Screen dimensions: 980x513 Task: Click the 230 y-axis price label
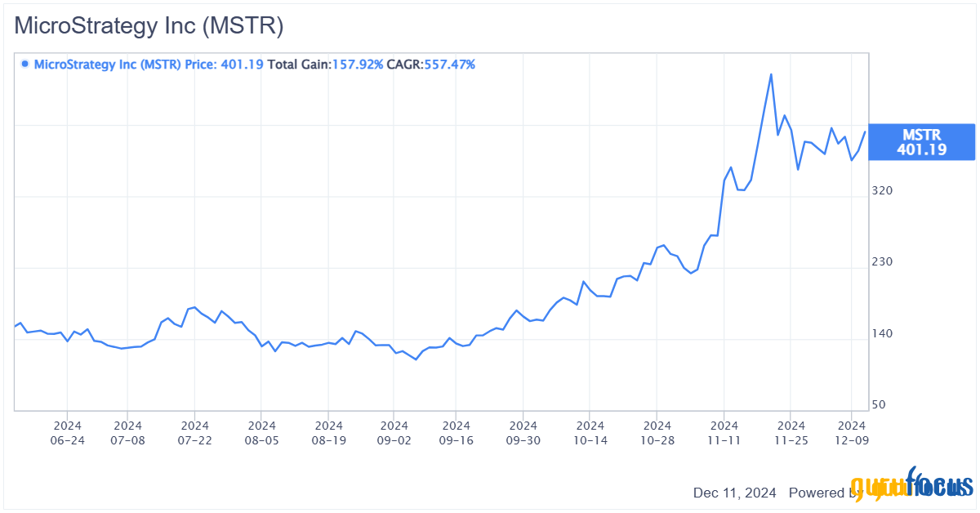(882, 262)
